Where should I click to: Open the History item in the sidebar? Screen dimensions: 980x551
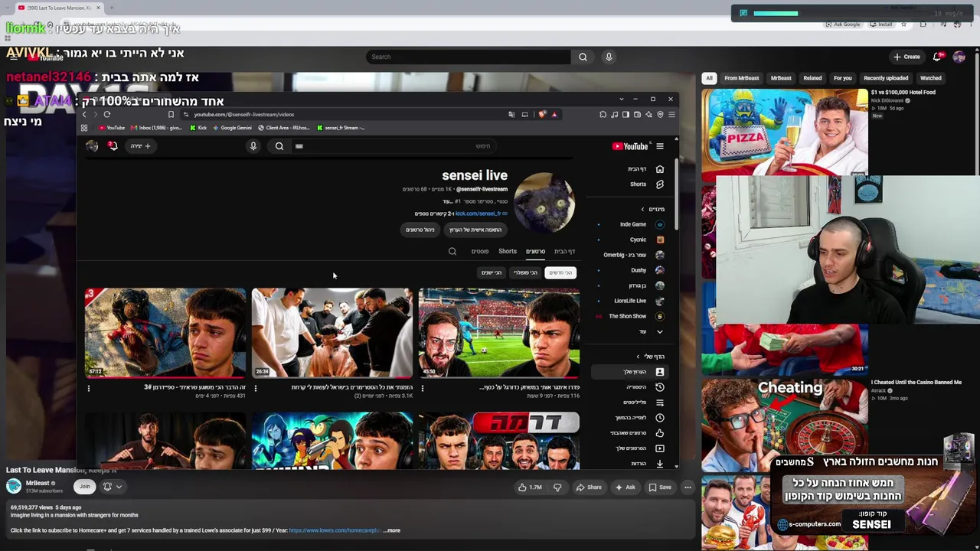pos(660,387)
